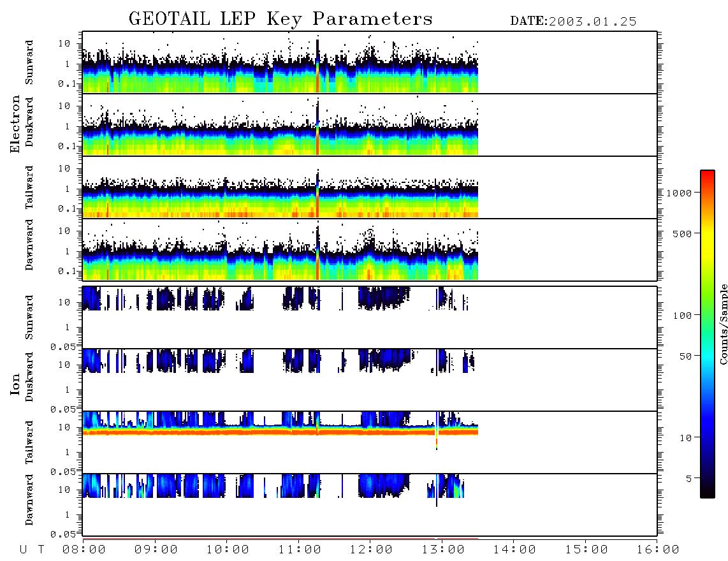Click the Electron "Sunward" panel label
This screenshot has width=728, height=561.
29,62
